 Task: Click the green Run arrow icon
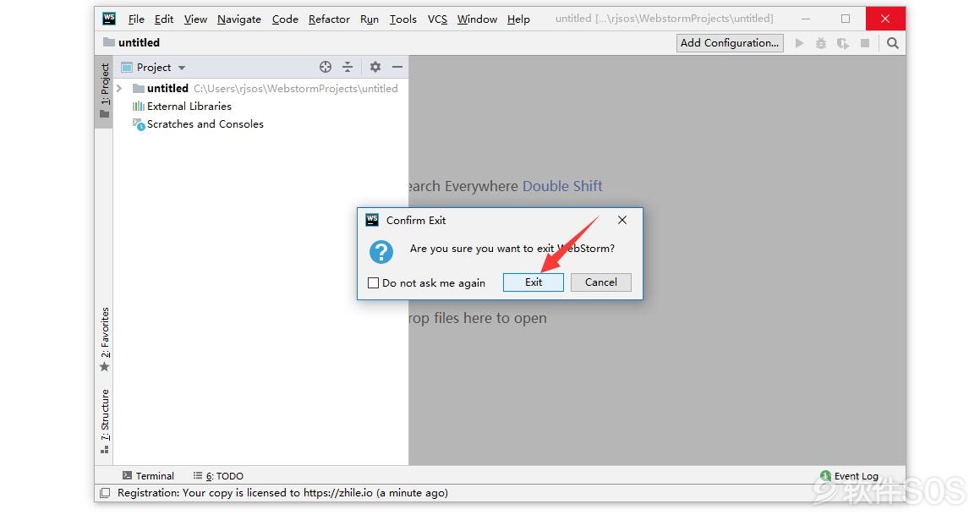(799, 43)
